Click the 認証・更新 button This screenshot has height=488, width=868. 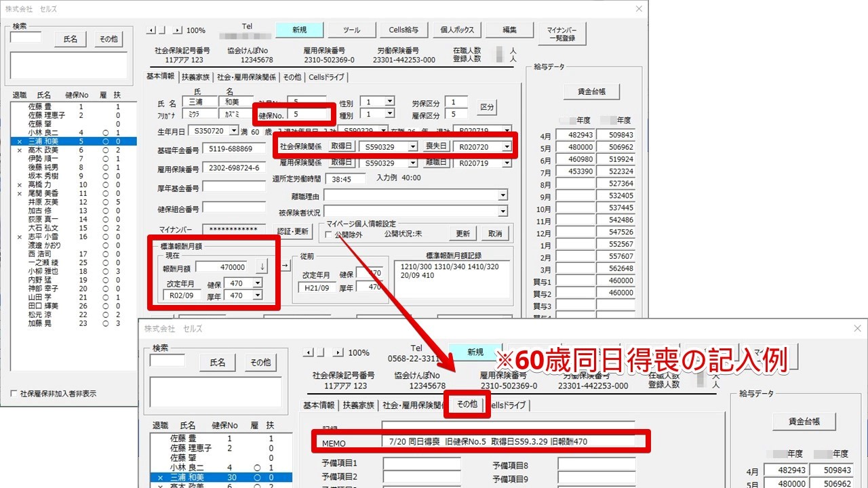pos(292,232)
